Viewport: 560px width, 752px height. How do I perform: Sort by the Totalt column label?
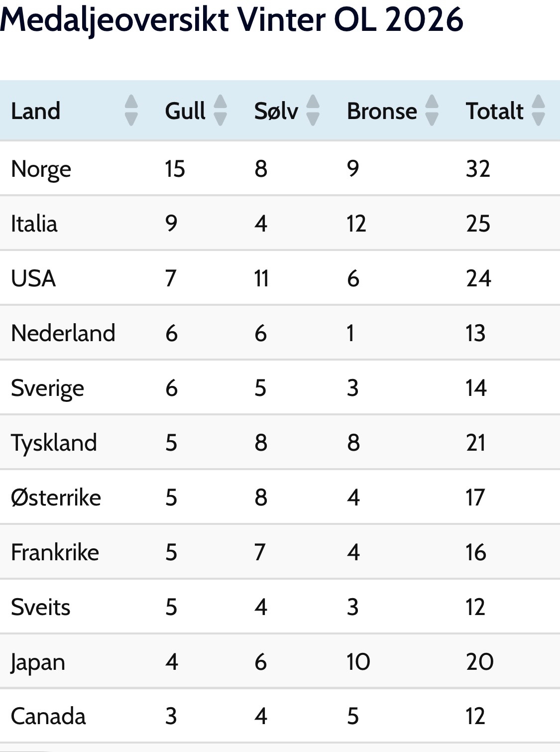pos(494,111)
